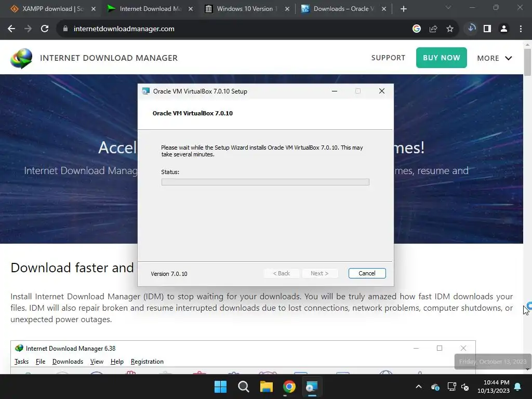The image size is (532, 399).
Task: Open Tasks menu in IDM screenshot
Action: (21, 362)
